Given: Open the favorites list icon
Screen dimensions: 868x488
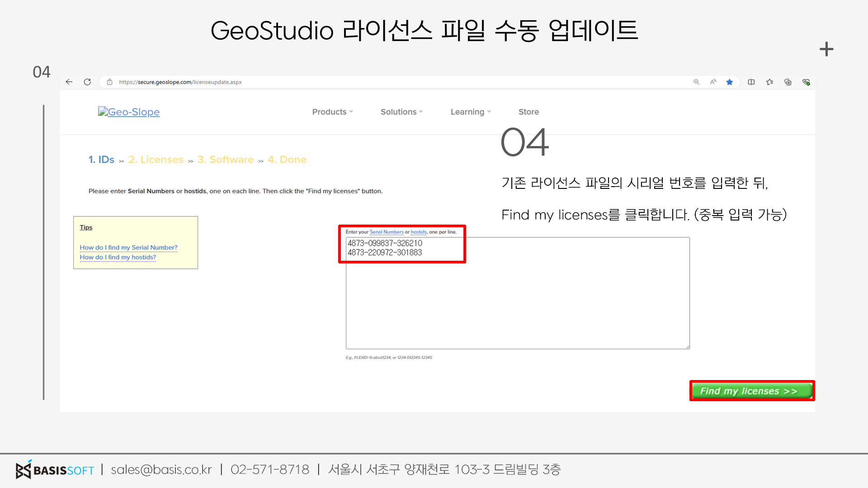Looking at the screenshot, I should [769, 82].
